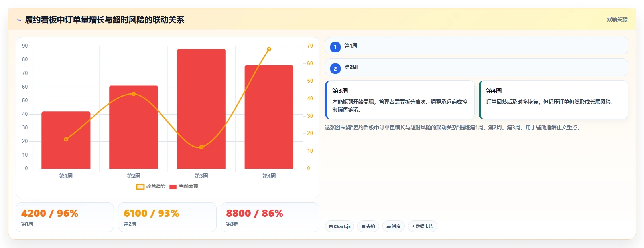Click the line point at 第1周
The width and height of the screenshot is (644, 248).
click(x=66, y=139)
